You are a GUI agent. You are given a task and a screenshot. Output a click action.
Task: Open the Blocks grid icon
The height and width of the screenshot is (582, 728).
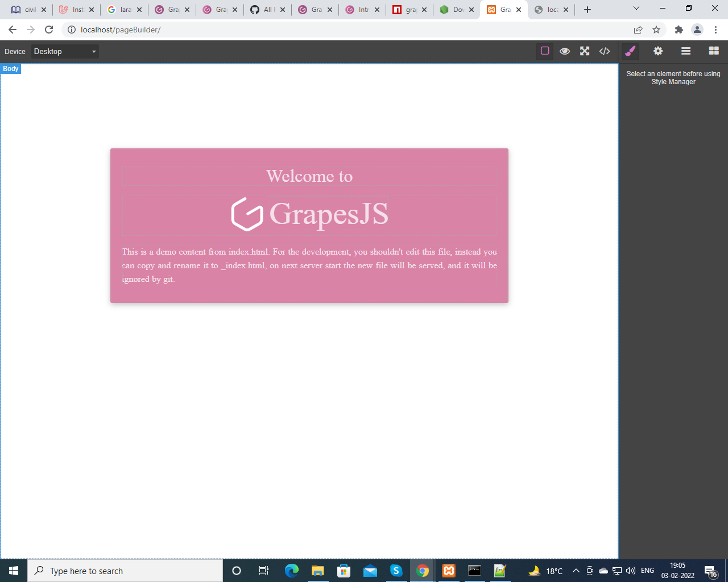pos(714,51)
